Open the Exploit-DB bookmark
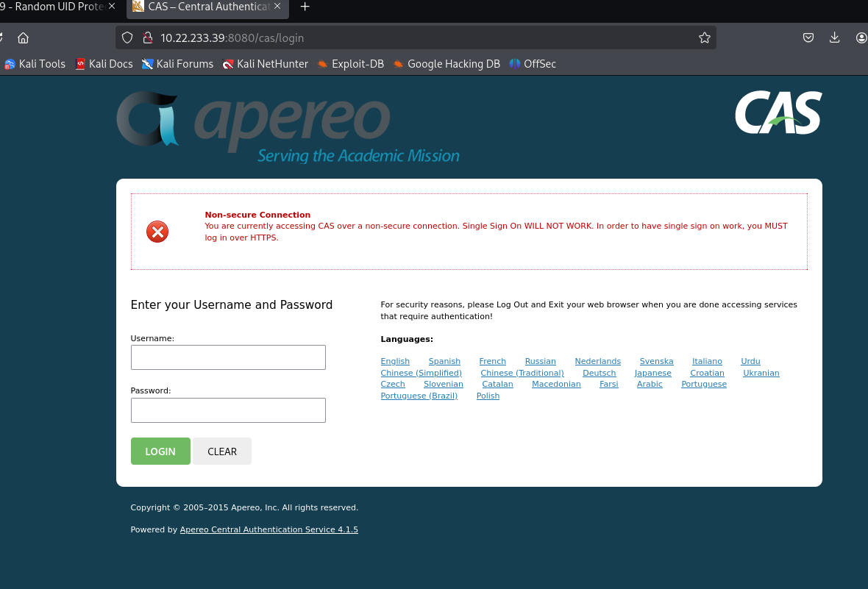 350,64
